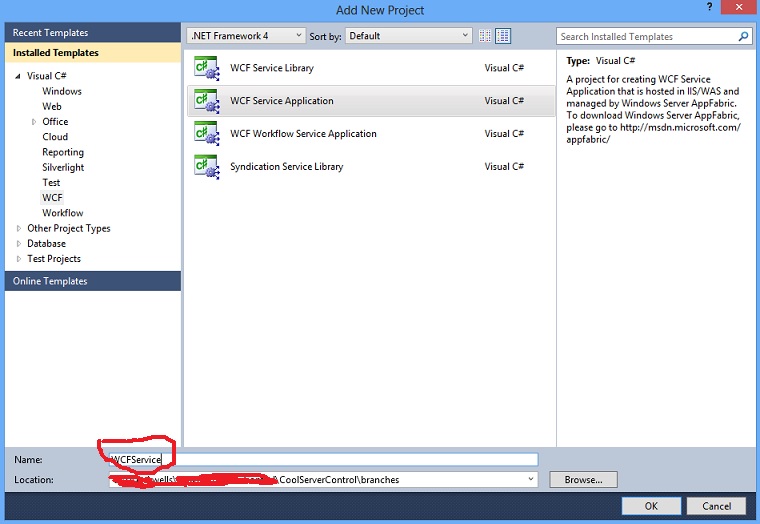The width and height of the screenshot is (760, 524).
Task: Click the project Name input field
Action: click(x=323, y=460)
